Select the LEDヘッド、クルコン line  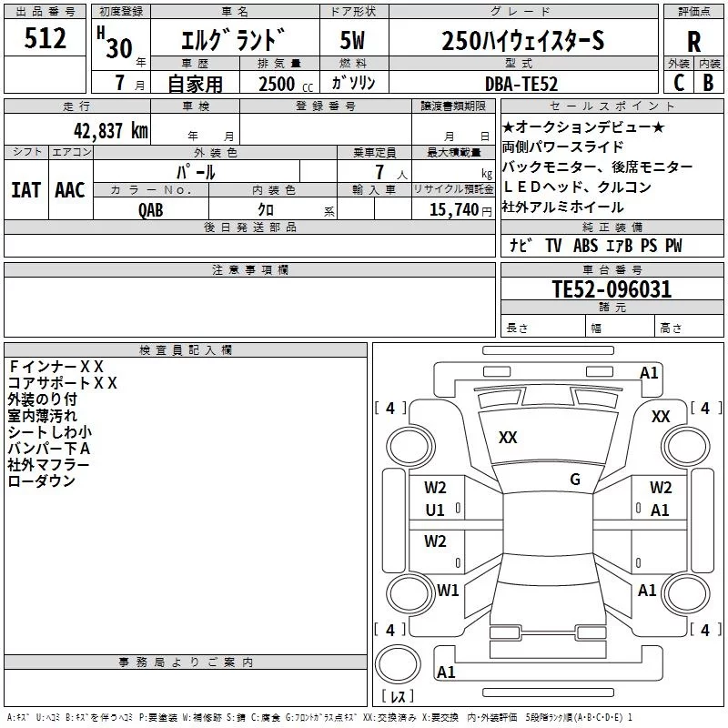coord(577,187)
